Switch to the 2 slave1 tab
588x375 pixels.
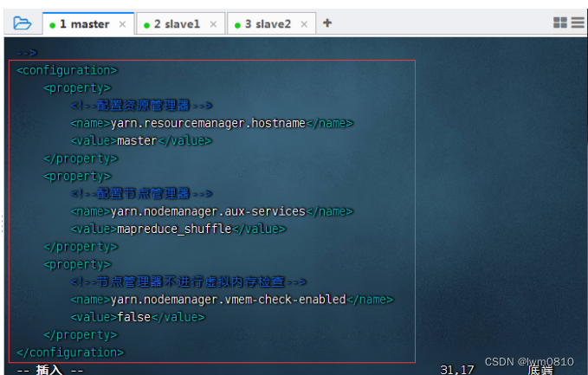181,24
